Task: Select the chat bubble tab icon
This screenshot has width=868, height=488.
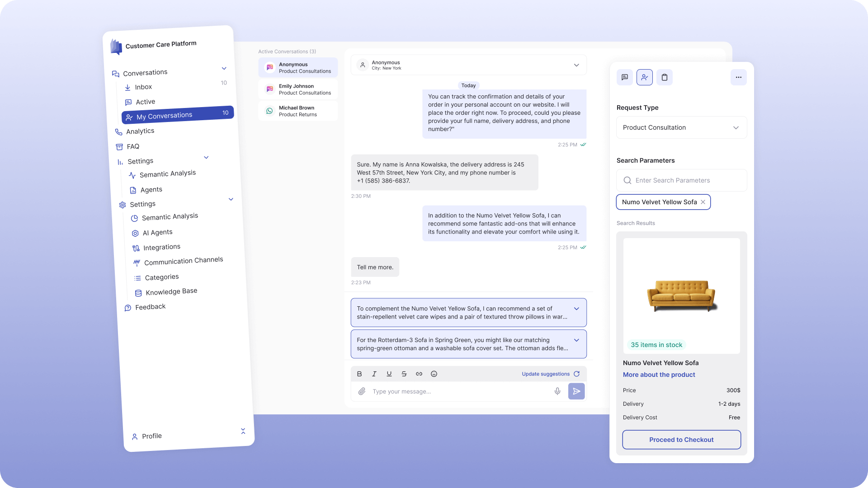Action: pyautogui.click(x=624, y=77)
